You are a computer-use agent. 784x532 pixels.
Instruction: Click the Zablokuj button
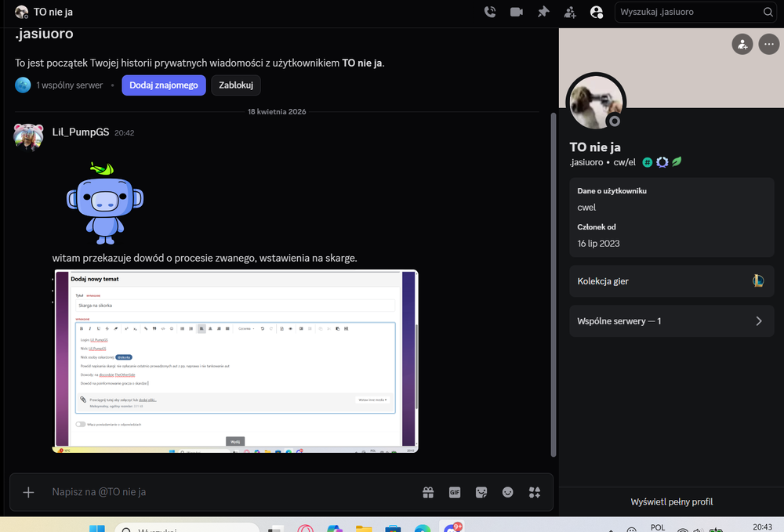pyautogui.click(x=236, y=85)
